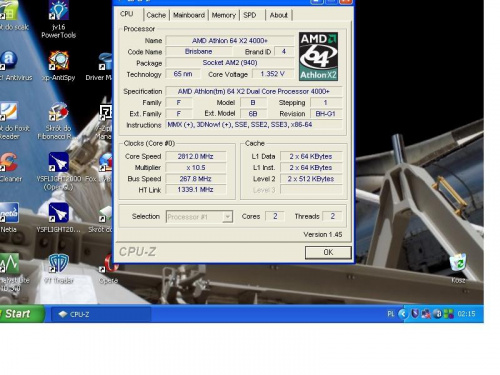Viewport: 500px width, 375px height.
Task: Launch the xp-AntiSpy desktop shortcut
Action: (x=59, y=60)
